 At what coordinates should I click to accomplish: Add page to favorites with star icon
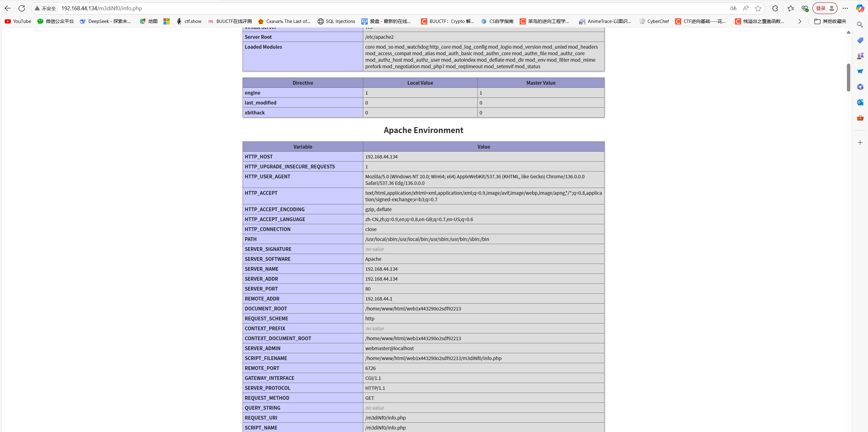pyautogui.click(x=758, y=8)
